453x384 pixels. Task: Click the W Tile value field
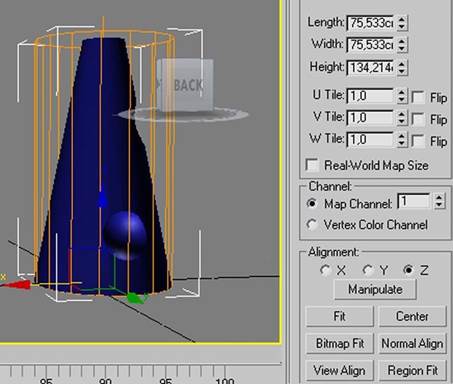pyautogui.click(x=370, y=139)
